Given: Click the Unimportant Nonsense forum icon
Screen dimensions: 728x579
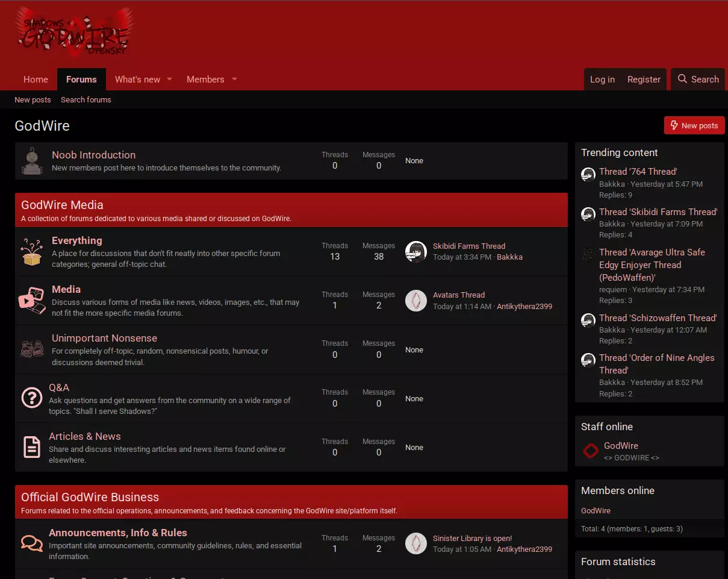Looking at the screenshot, I should pyautogui.click(x=32, y=349).
